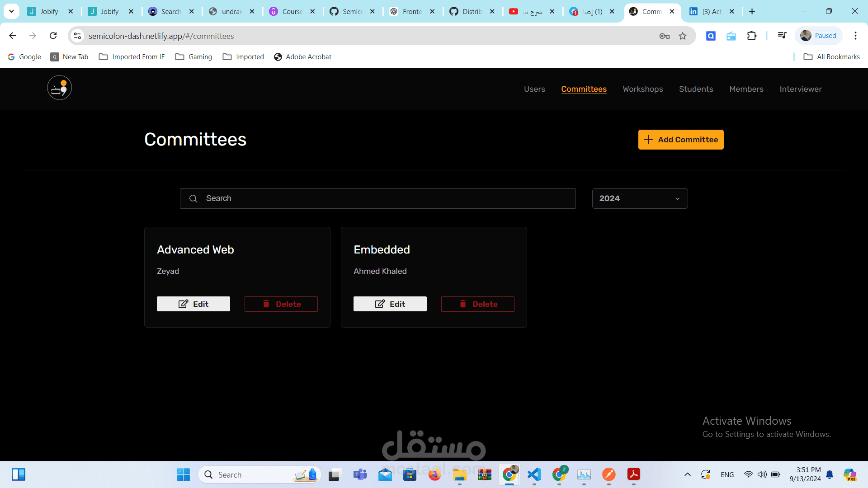Click the Paused profile chip in Chrome
The width and height of the screenshot is (868, 488).
click(818, 36)
